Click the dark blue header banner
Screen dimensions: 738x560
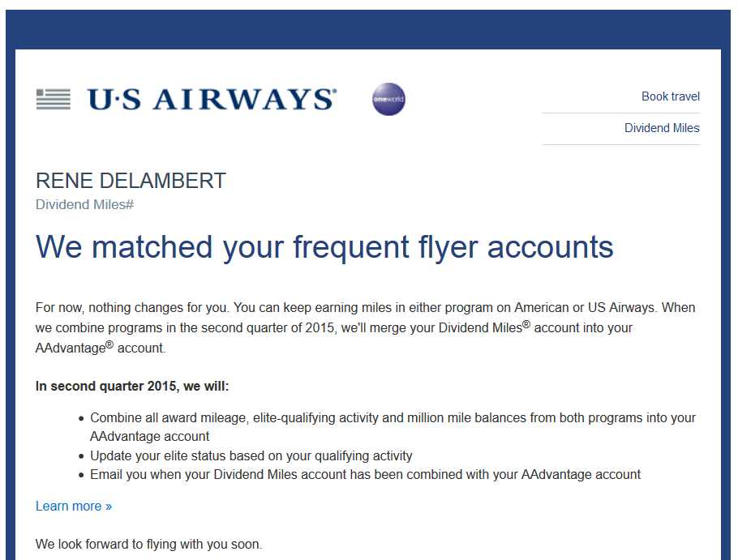coord(368,29)
